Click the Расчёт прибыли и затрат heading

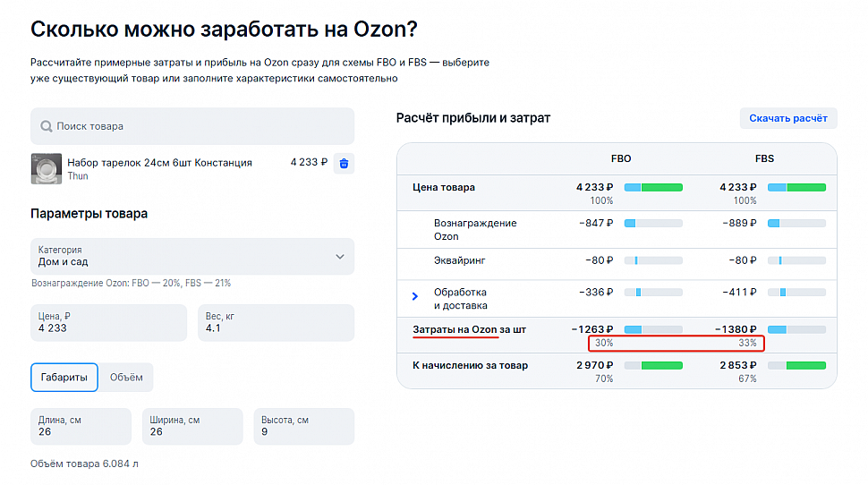tap(473, 118)
